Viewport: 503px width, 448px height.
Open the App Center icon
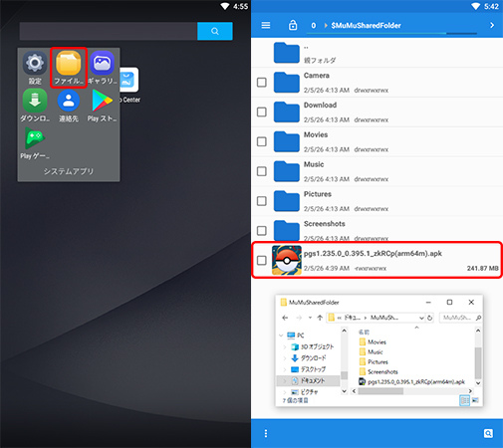click(129, 80)
